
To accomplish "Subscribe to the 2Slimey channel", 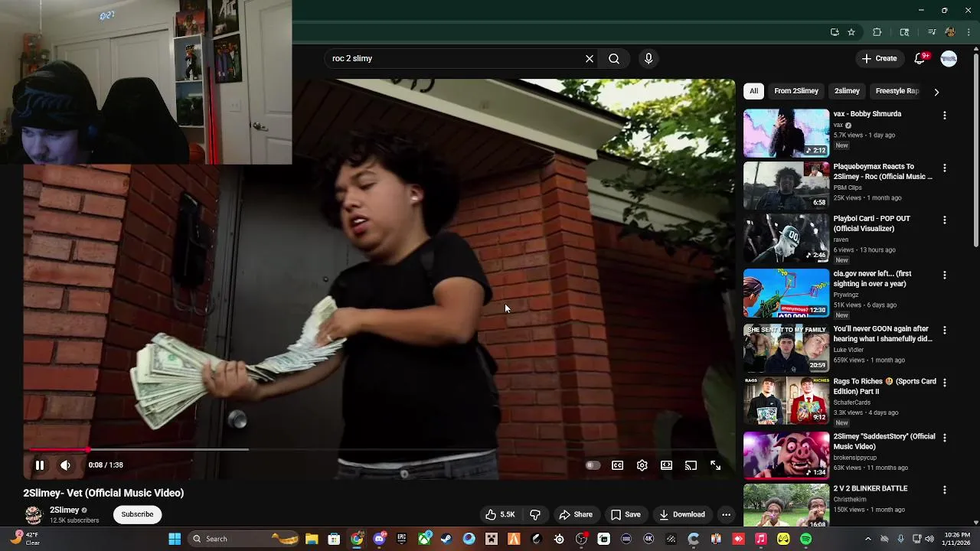I will coord(137,514).
